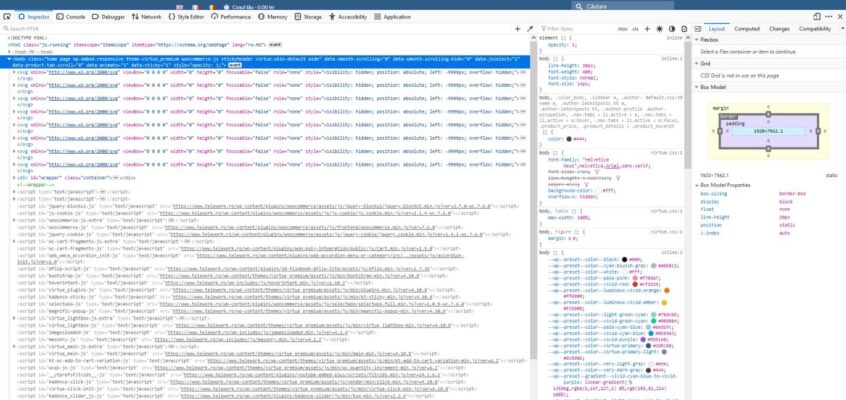Click the browser Căutare search box

(x=623, y=6)
